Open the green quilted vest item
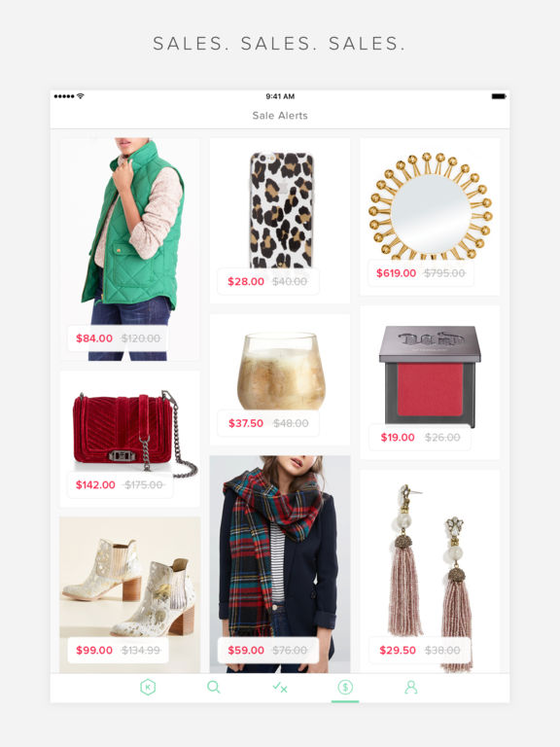This screenshot has width=560, height=747. 129,249
